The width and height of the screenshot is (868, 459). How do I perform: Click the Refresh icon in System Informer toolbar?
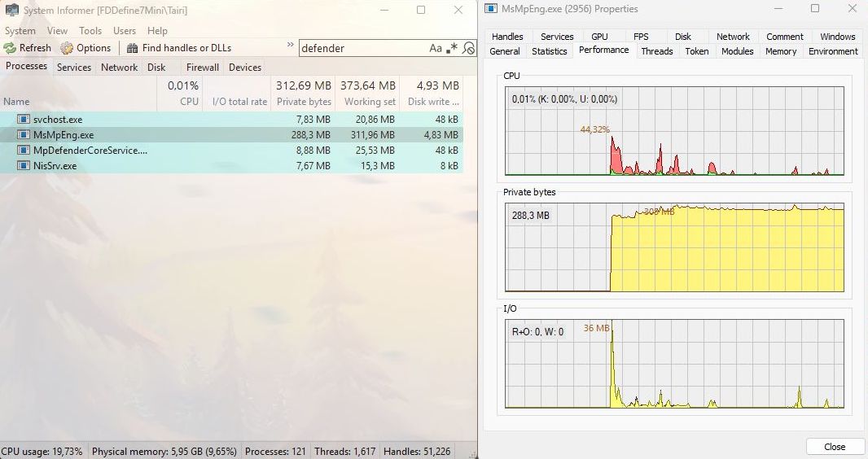[10, 48]
